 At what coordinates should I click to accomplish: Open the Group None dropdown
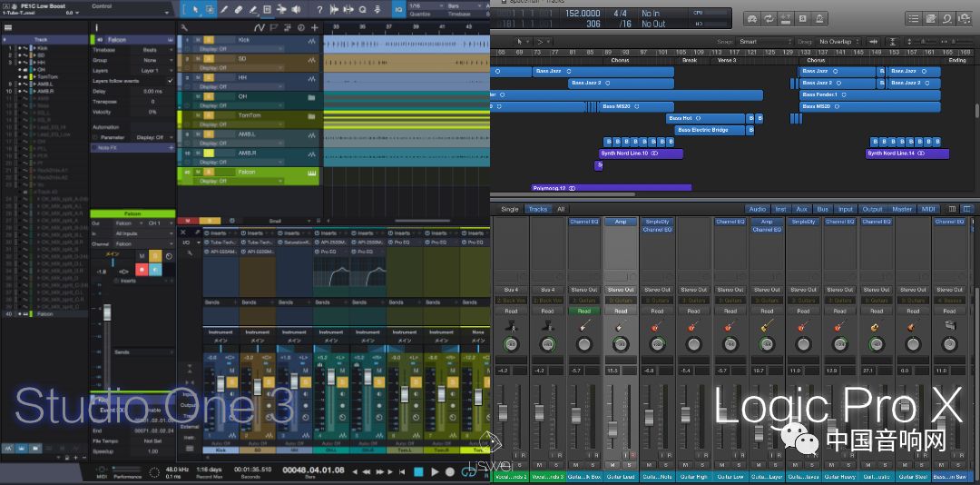click(x=152, y=60)
